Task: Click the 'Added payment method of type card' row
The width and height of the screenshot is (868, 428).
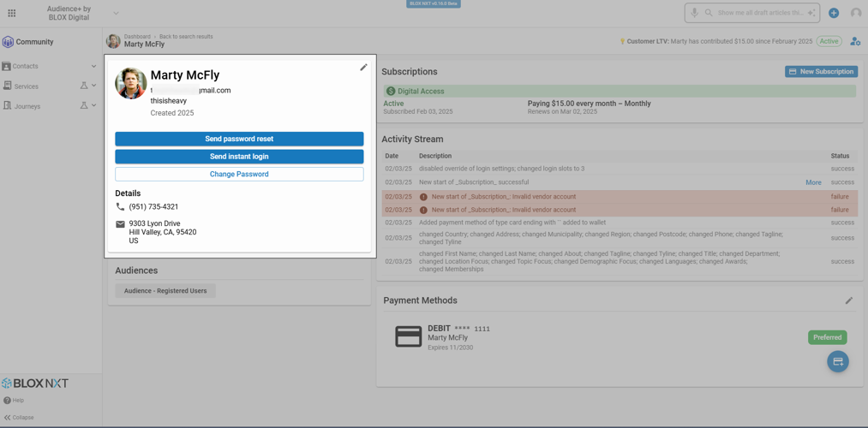Action: (620, 223)
